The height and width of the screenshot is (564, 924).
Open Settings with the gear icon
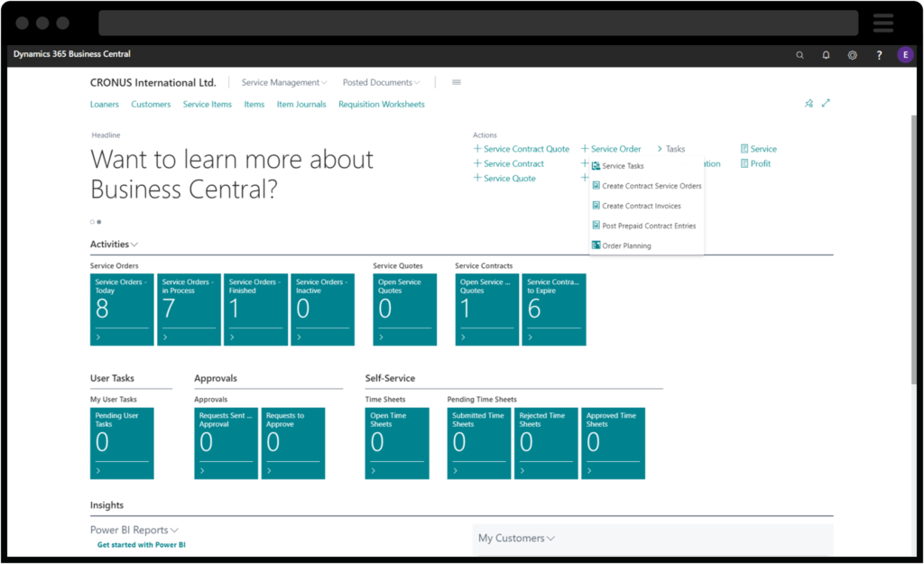pos(852,54)
